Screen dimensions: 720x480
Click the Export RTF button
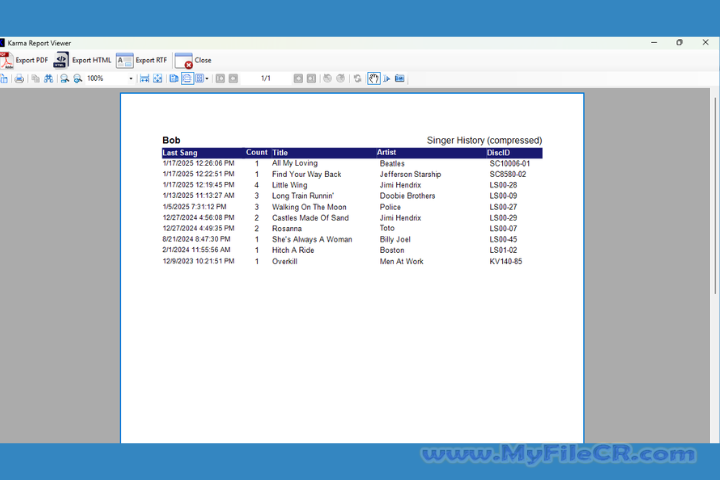142,60
